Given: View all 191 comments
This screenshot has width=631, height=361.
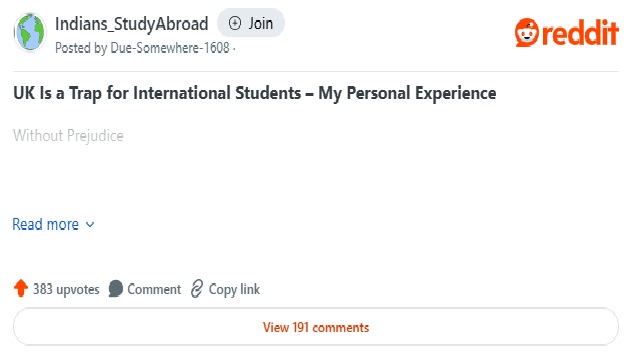Looking at the screenshot, I should click(x=316, y=327).
